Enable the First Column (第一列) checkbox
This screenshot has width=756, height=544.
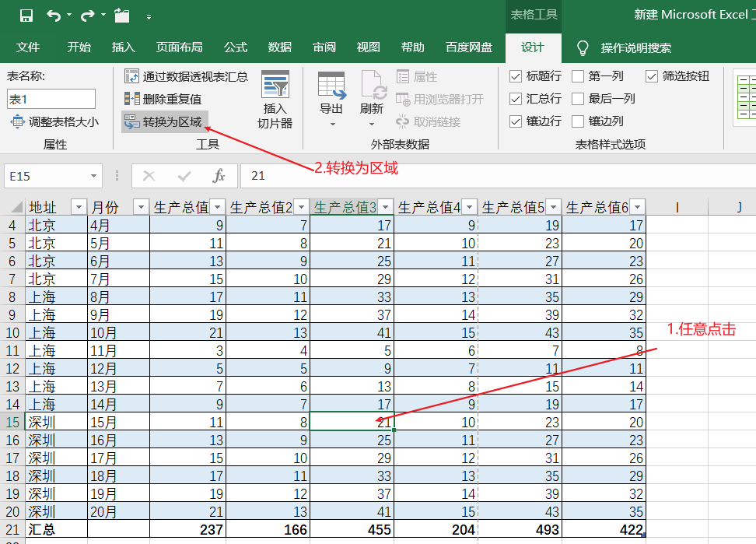pyautogui.click(x=578, y=76)
